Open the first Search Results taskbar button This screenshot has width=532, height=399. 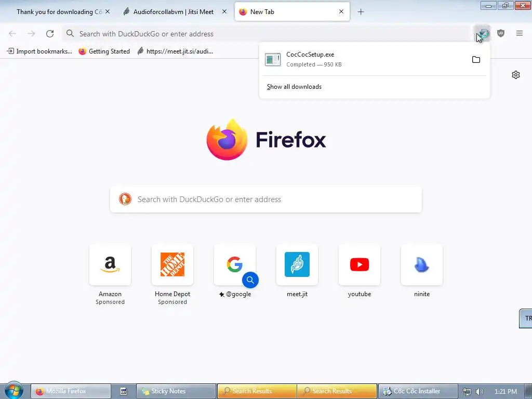tap(257, 391)
